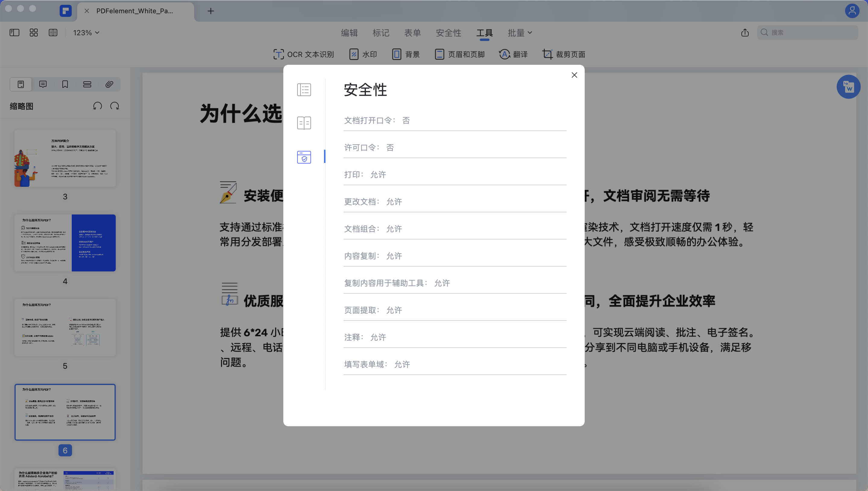Select the page 5 thumbnail

click(65, 327)
